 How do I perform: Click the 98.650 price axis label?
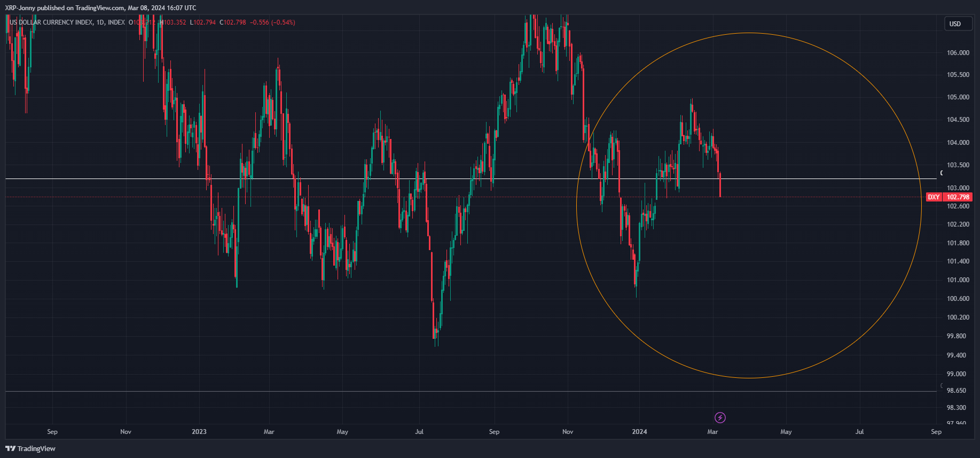[956, 391]
